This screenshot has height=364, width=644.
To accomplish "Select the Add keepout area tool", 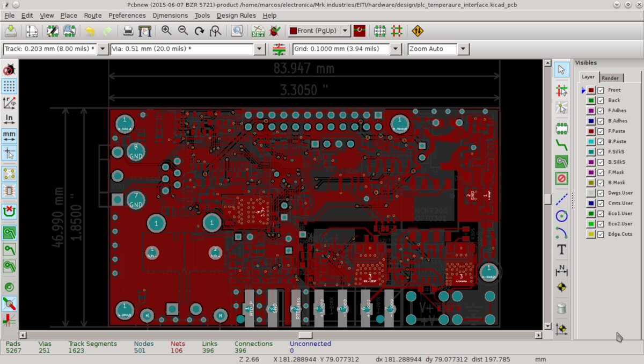I will click(561, 178).
